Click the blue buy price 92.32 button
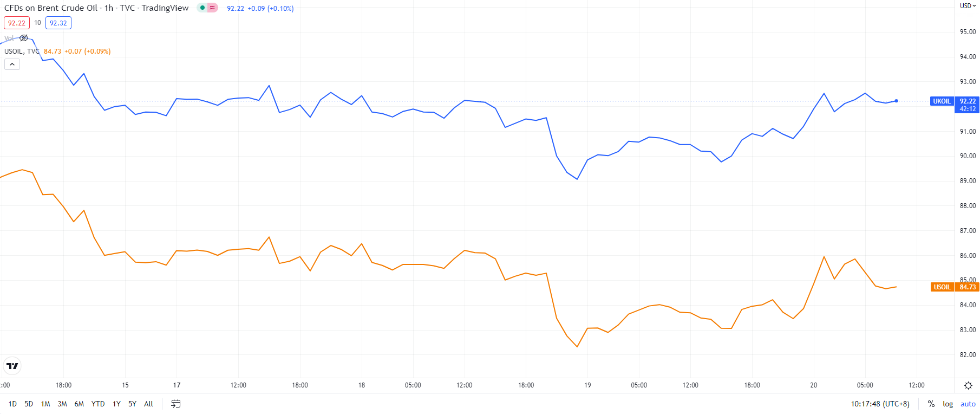The width and height of the screenshot is (980, 414). coord(58,23)
